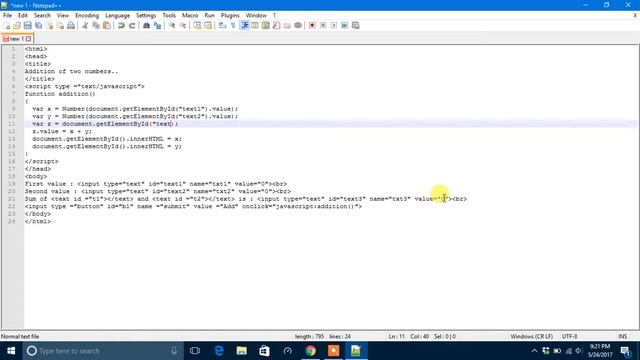
Task: Open the Language menu
Action: click(118, 16)
